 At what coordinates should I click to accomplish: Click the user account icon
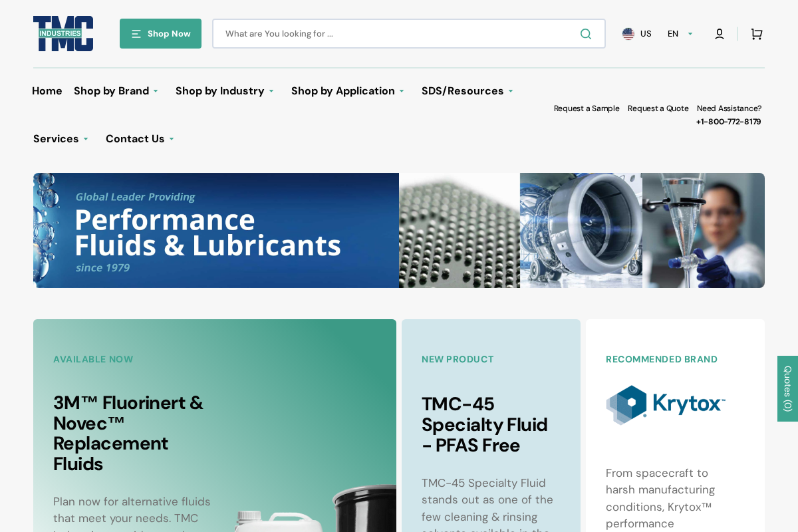coord(719,33)
